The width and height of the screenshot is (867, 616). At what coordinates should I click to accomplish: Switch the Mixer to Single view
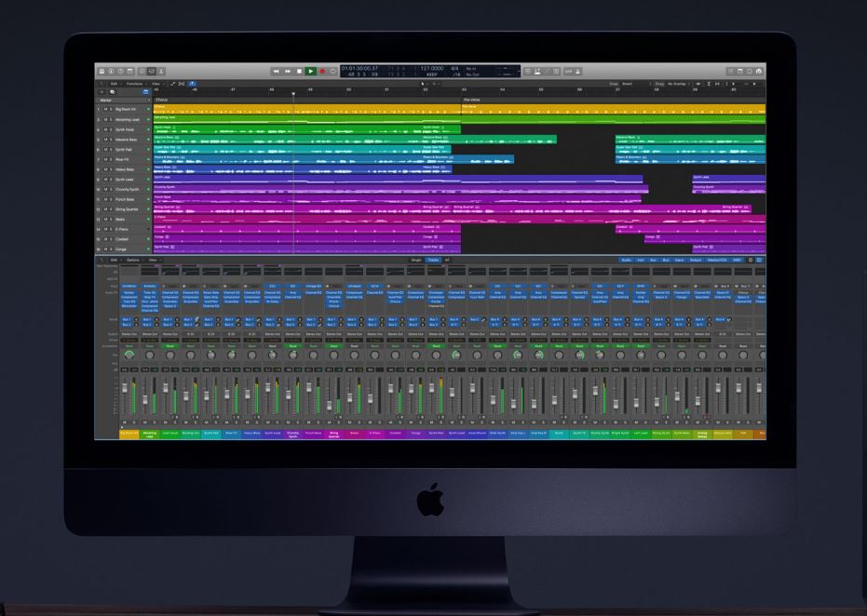coord(416,260)
